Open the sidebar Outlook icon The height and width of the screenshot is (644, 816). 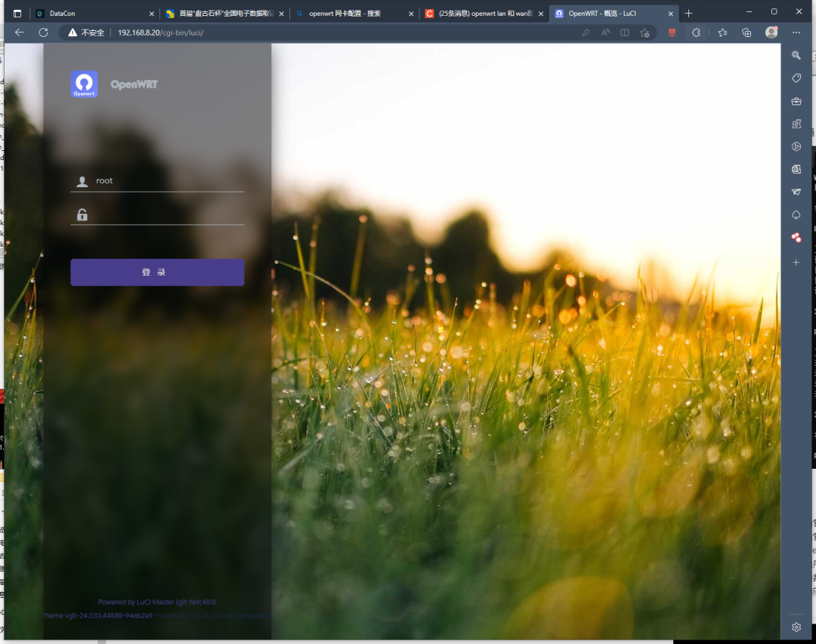pyautogui.click(x=796, y=169)
